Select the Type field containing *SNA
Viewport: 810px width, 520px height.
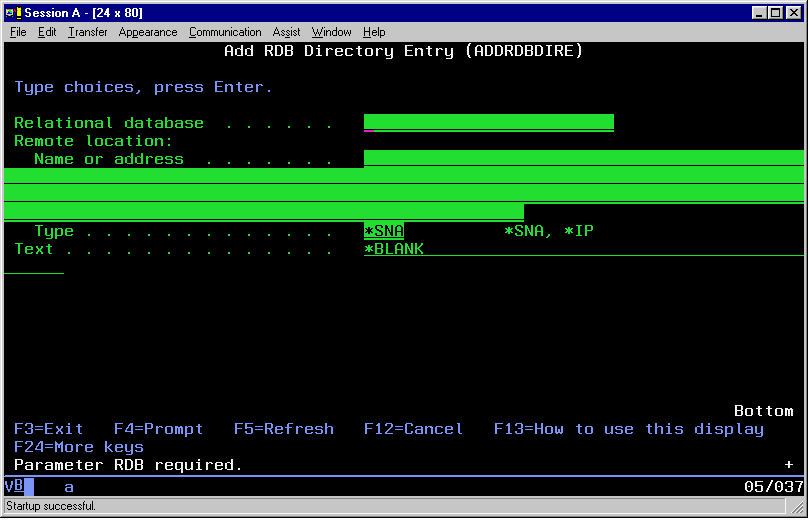tap(384, 231)
